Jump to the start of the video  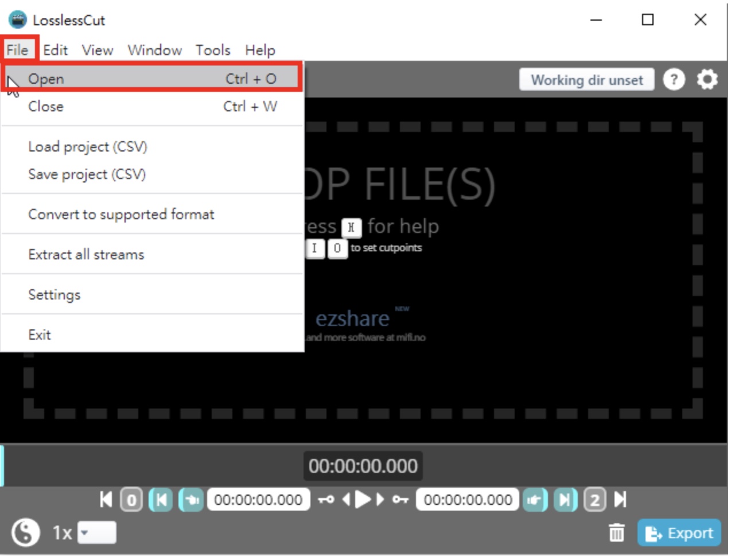[106, 500]
